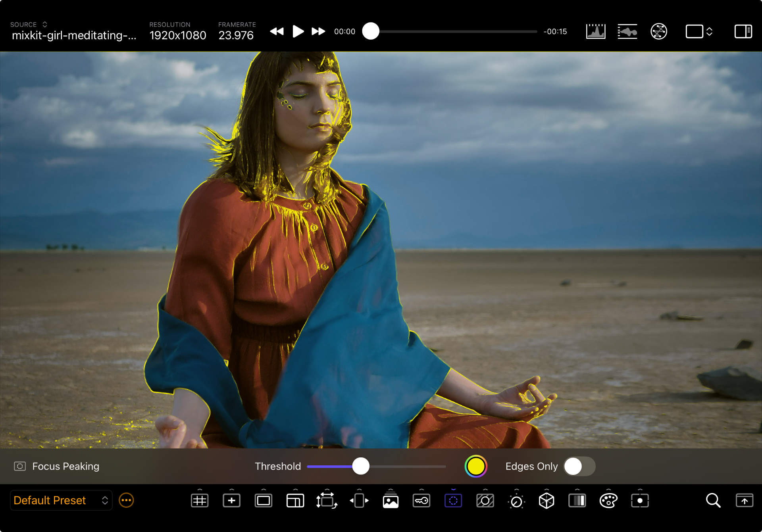Toggle the Edges Only switch
Screen dimensions: 762x532
click(579, 466)
